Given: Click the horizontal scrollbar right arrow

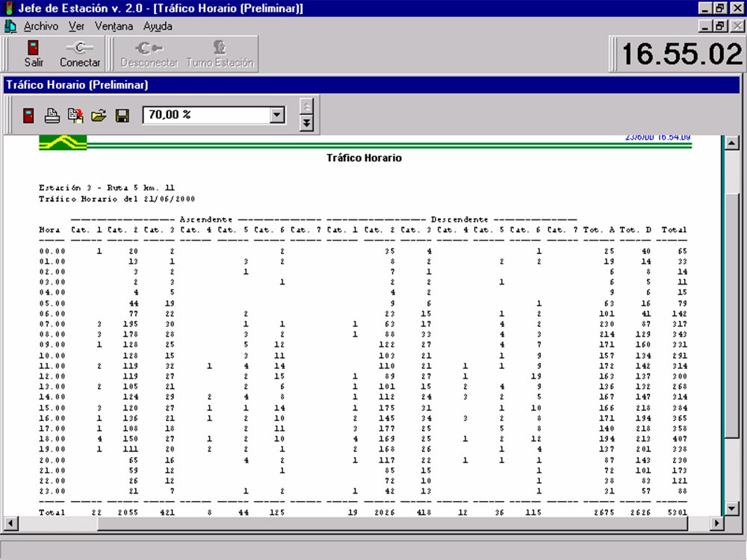Looking at the screenshot, I should 716,523.
